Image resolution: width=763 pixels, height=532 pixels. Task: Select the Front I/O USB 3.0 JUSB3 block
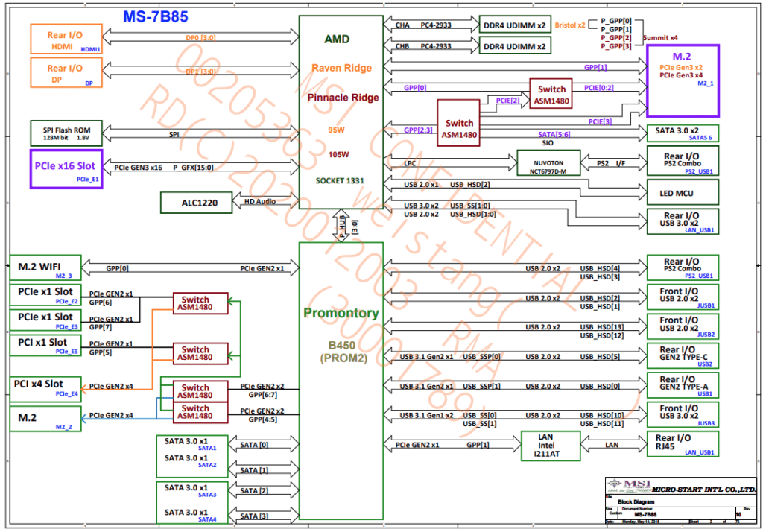pos(683,415)
